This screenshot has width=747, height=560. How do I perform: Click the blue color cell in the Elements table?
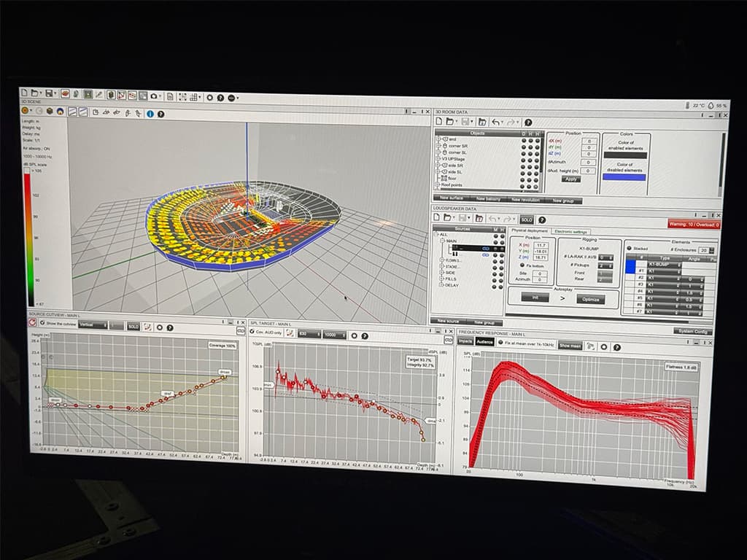point(630,267)
